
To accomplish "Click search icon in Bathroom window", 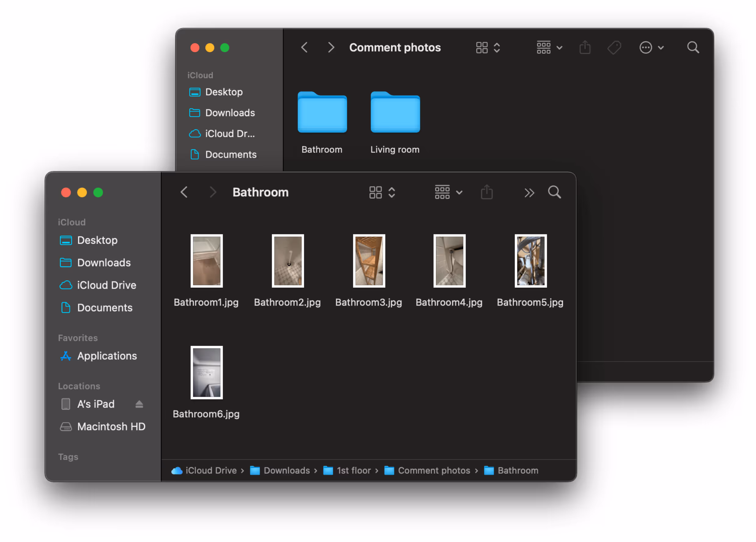I will [x=554, y=192].
